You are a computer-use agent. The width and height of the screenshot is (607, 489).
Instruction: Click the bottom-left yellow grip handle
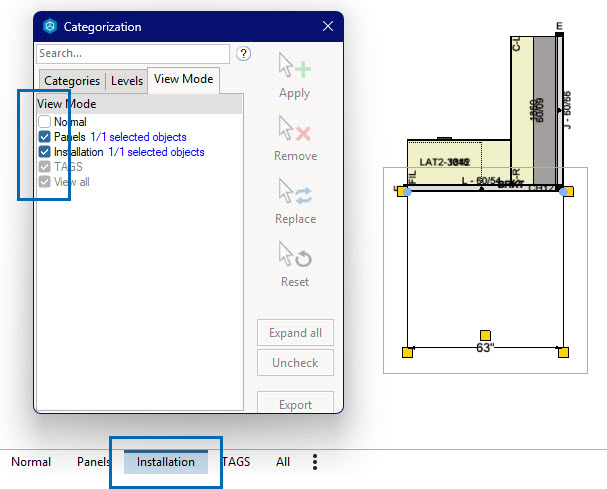(x=407, y=352)
